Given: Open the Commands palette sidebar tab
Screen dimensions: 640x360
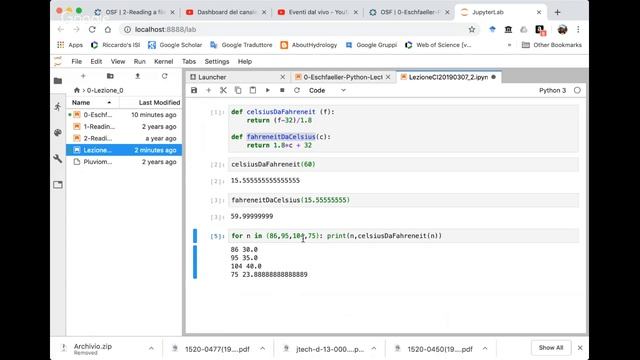Looking at the screenshot, I should (58, 133).
